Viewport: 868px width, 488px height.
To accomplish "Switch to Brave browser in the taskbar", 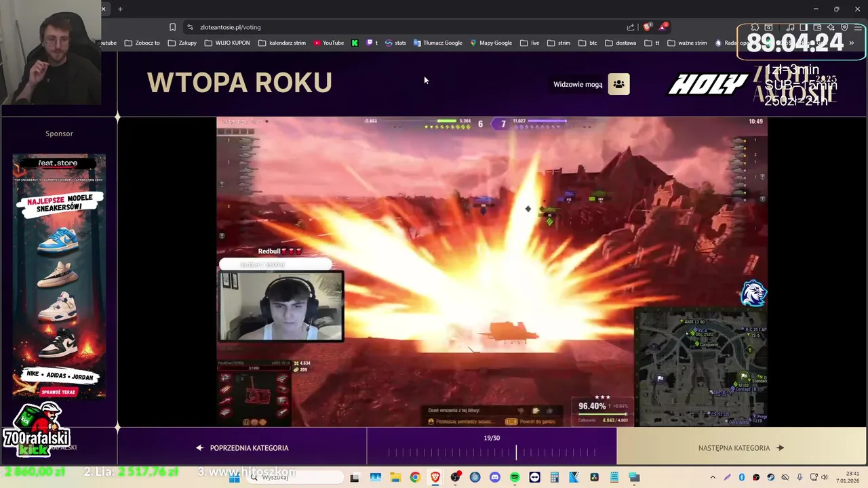I will pos(435,477).
